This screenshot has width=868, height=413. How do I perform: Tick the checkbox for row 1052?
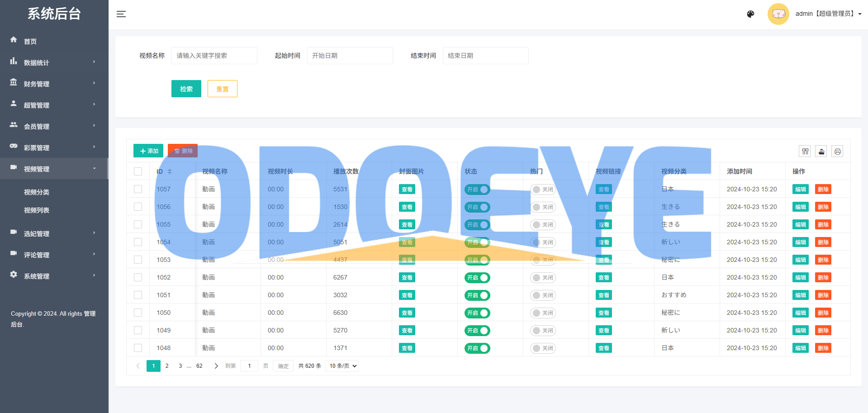[x=138, y=277]
